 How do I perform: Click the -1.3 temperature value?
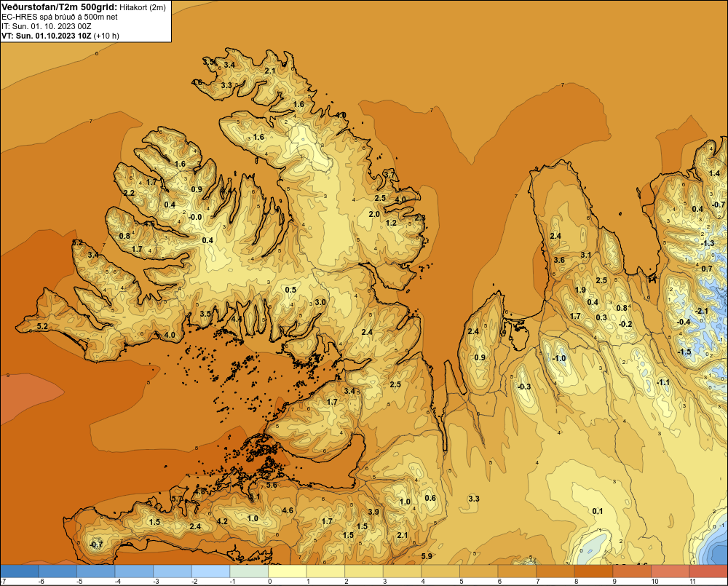pyautogui.click(x=708, y=243)
